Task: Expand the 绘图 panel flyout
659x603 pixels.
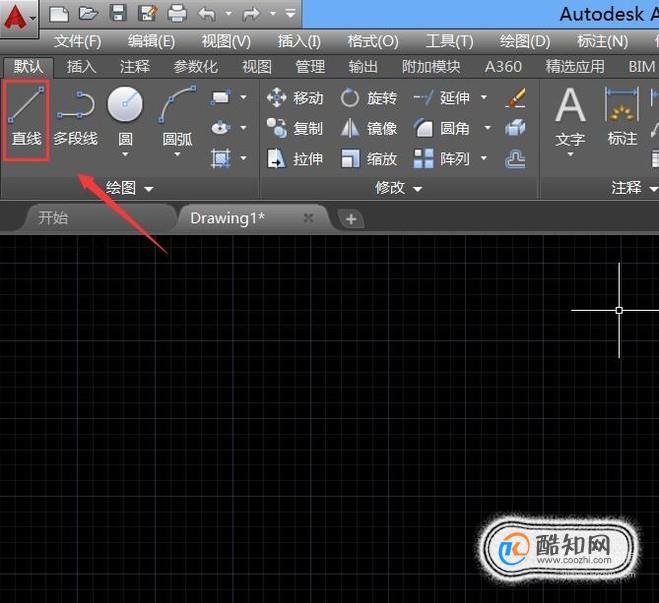Action: (129, 188)
